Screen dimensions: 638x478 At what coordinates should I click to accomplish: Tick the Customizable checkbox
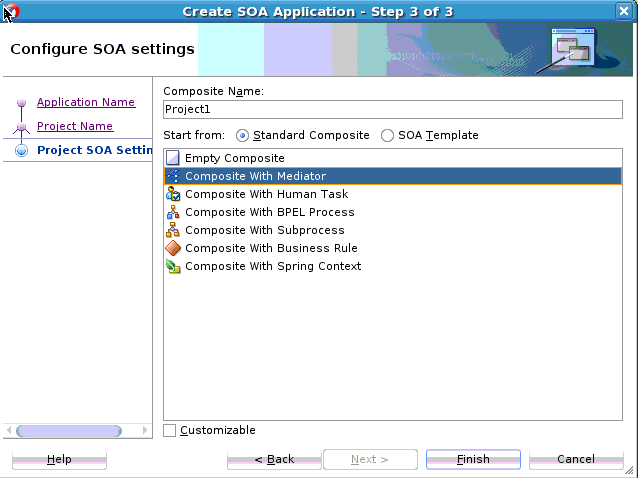(x=170, y=430)
